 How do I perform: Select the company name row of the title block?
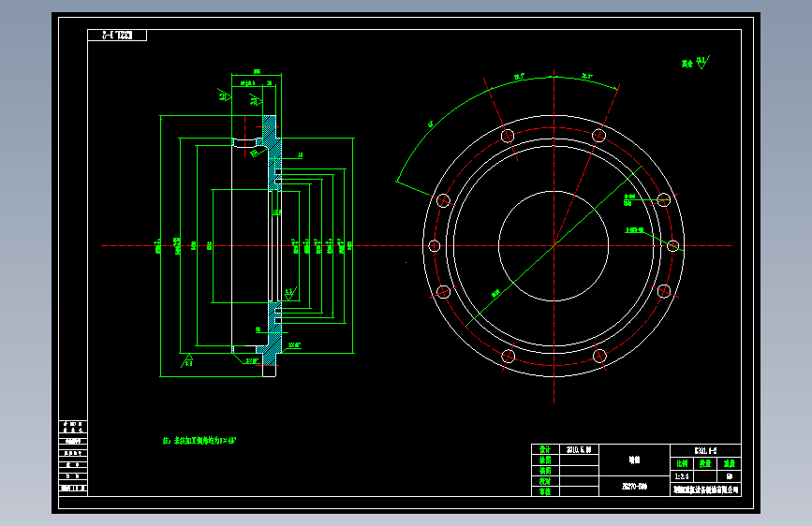point(705,489)
